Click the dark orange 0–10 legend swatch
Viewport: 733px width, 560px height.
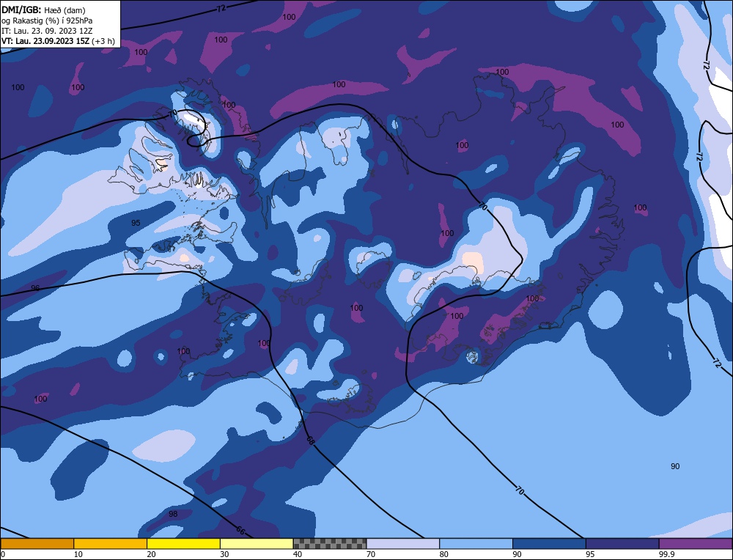pos(37,544)
